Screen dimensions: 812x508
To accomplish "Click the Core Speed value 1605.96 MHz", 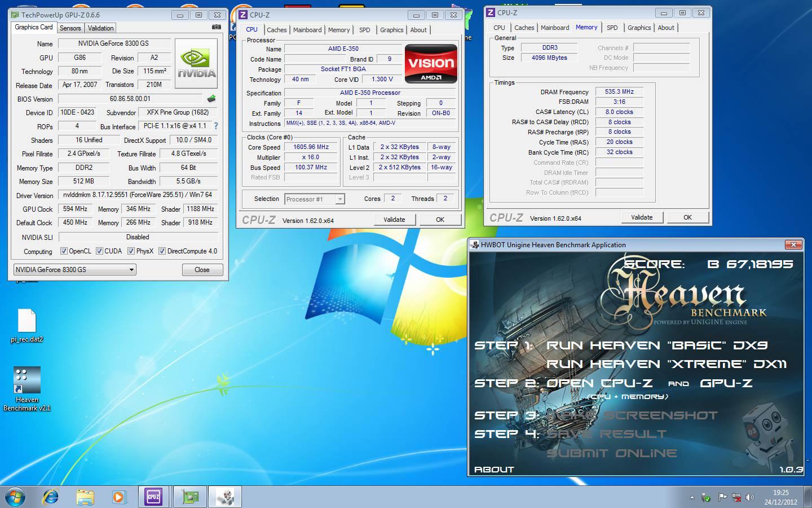I will [x=311, y=147].
